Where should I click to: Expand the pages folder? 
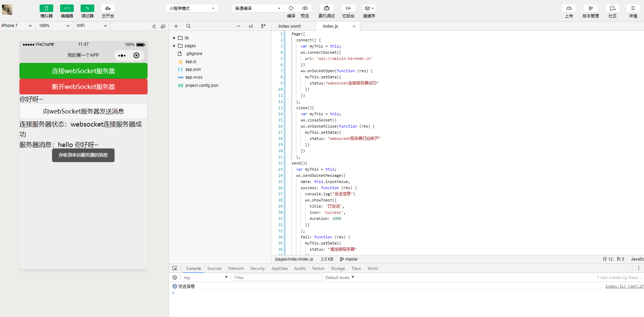(190, 46)
